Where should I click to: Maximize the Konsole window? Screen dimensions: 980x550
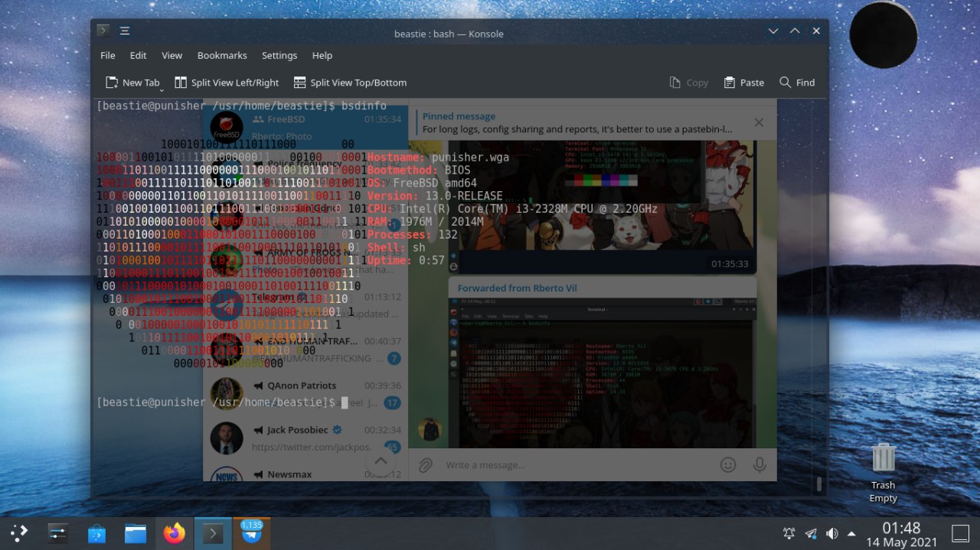point(795,31)
